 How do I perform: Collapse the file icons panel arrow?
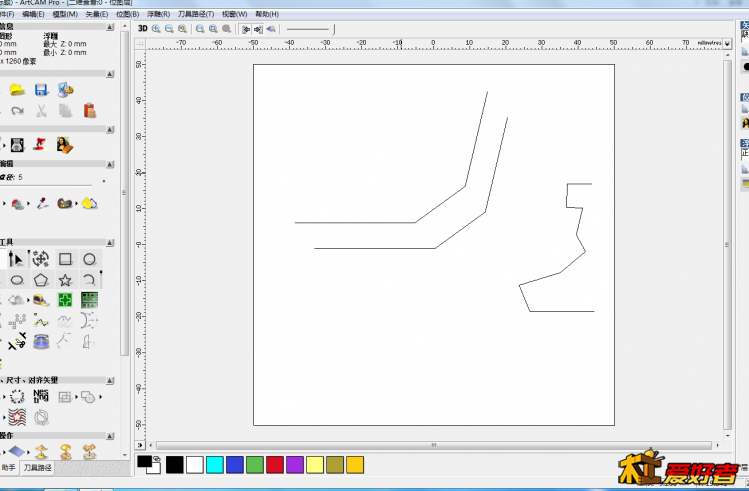pyautogui.click(x=110, y=74)
